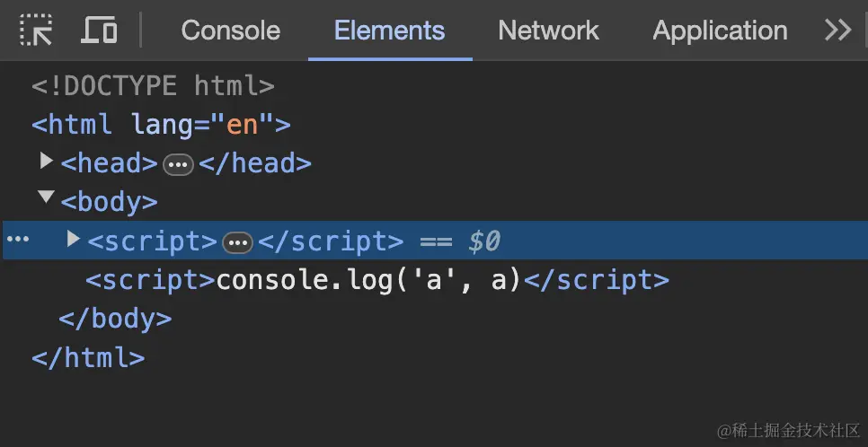Select the <!DOCTYPE html> line
Screen dimensions: 868x447
[154, 86]
